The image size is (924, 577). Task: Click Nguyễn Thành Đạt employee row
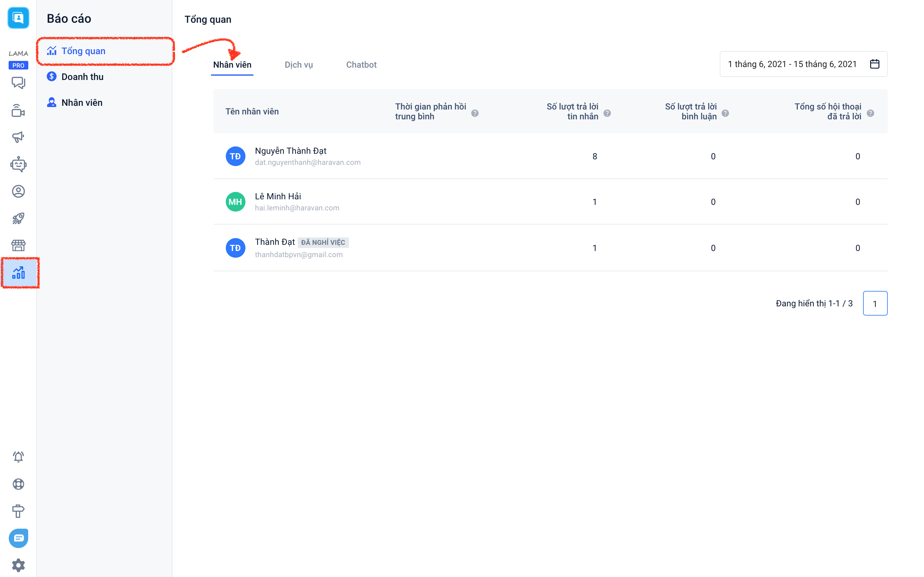(290, 151)
